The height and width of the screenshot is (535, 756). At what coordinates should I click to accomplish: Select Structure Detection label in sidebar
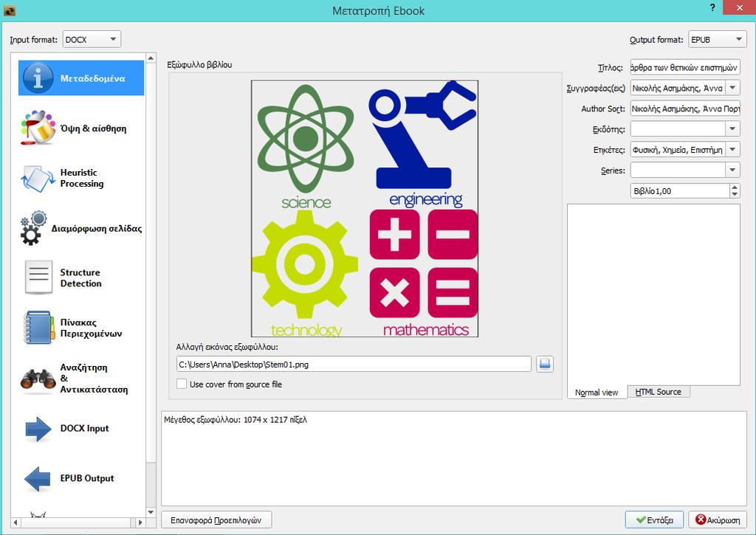coord(80,277)
